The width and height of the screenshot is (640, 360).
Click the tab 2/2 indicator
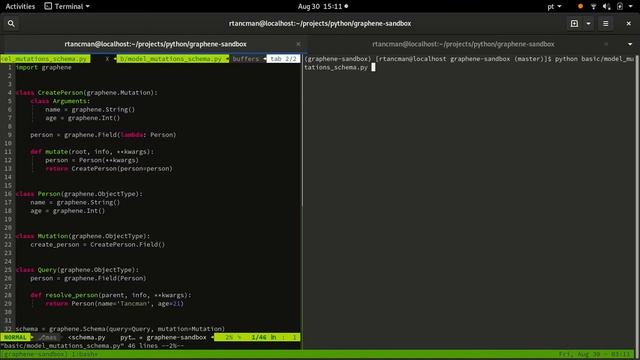283,59
